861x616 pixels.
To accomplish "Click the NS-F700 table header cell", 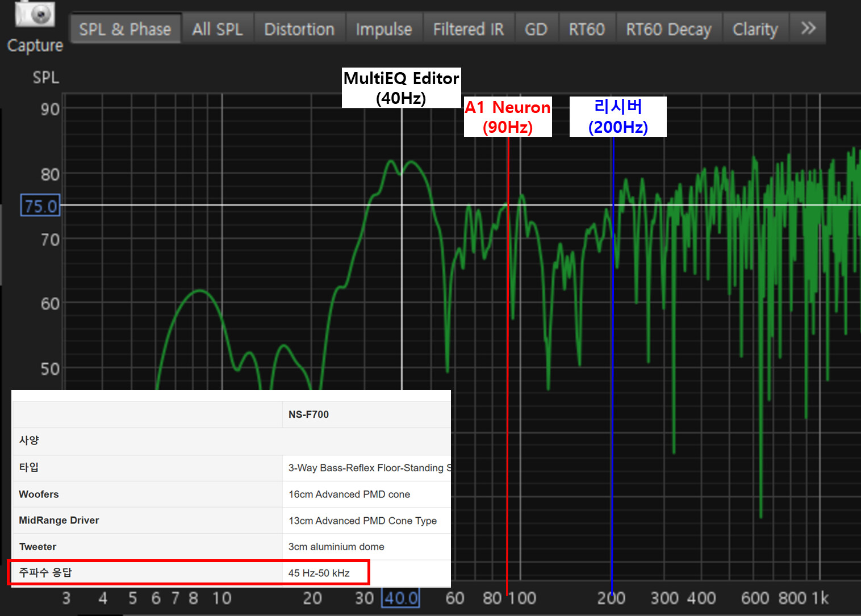I will tap(308, 414).
